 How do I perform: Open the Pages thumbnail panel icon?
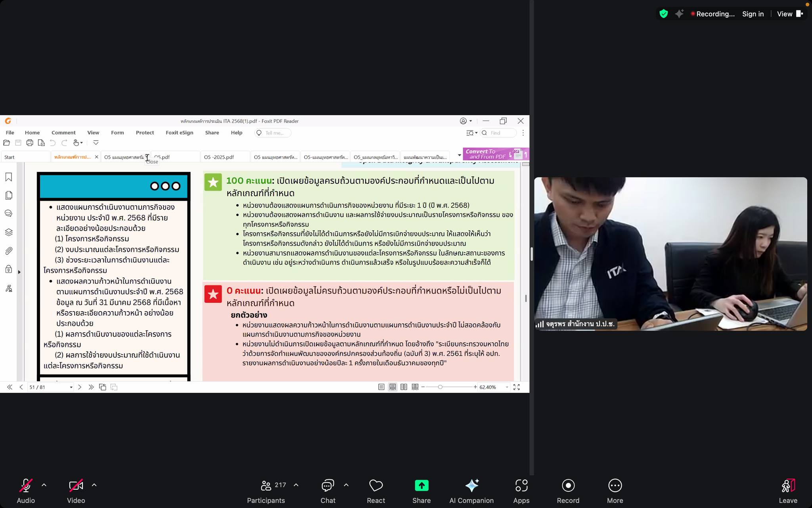pyautogui.click(x=8, y=195)
